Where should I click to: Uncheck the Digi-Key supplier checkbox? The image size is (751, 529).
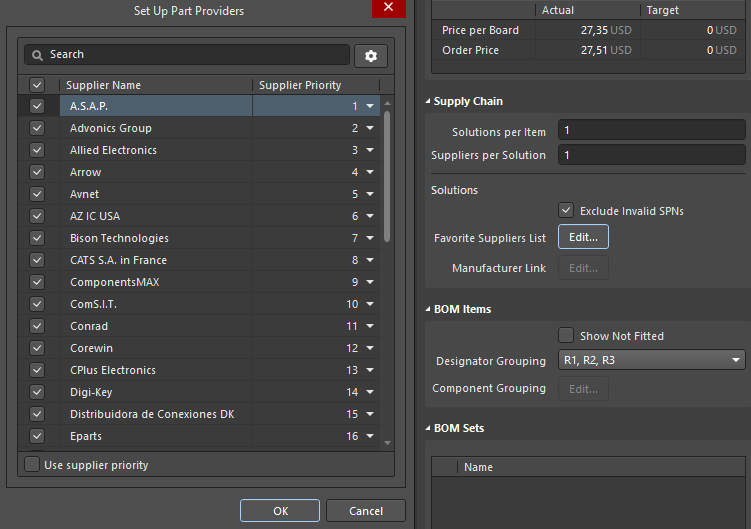point(37,392)
